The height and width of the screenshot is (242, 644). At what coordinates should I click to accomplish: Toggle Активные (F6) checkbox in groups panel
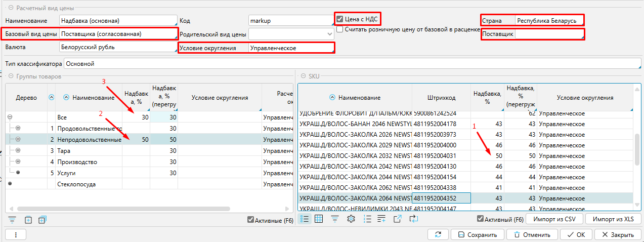click(250, 220)
